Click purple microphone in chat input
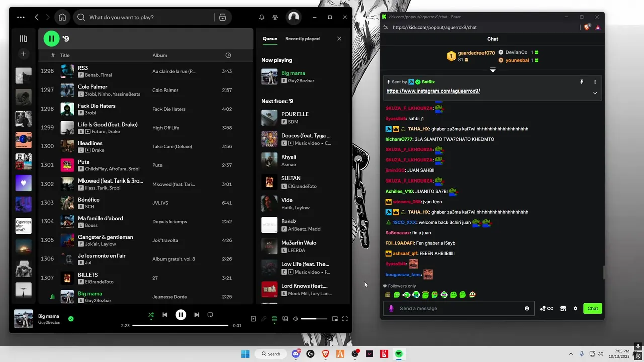Viewport: 644px width, 362px height. (391, 308)
